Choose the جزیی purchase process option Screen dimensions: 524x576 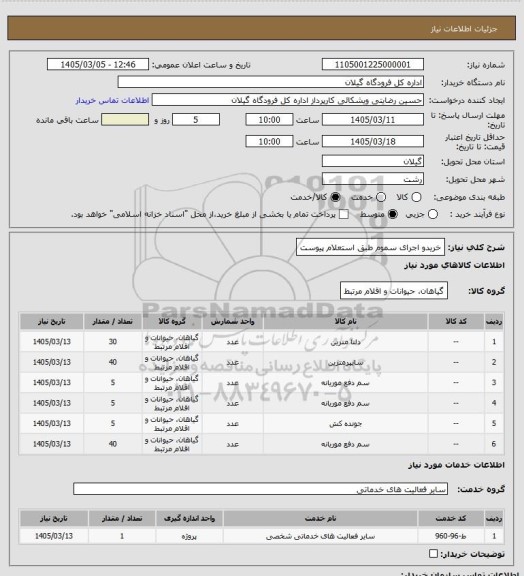click(433, 214)
